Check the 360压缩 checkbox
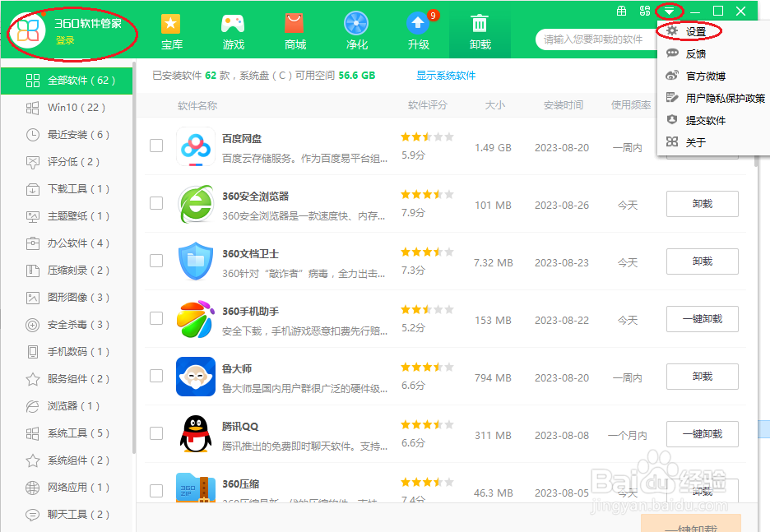This screenshot has height=532, width=770. [x=156, y=491]
